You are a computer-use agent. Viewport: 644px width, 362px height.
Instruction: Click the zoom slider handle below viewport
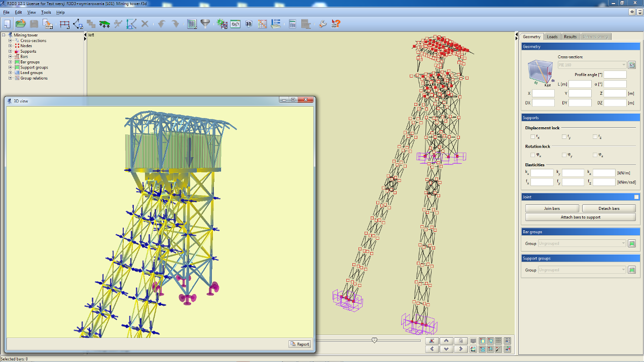point(374,340)
